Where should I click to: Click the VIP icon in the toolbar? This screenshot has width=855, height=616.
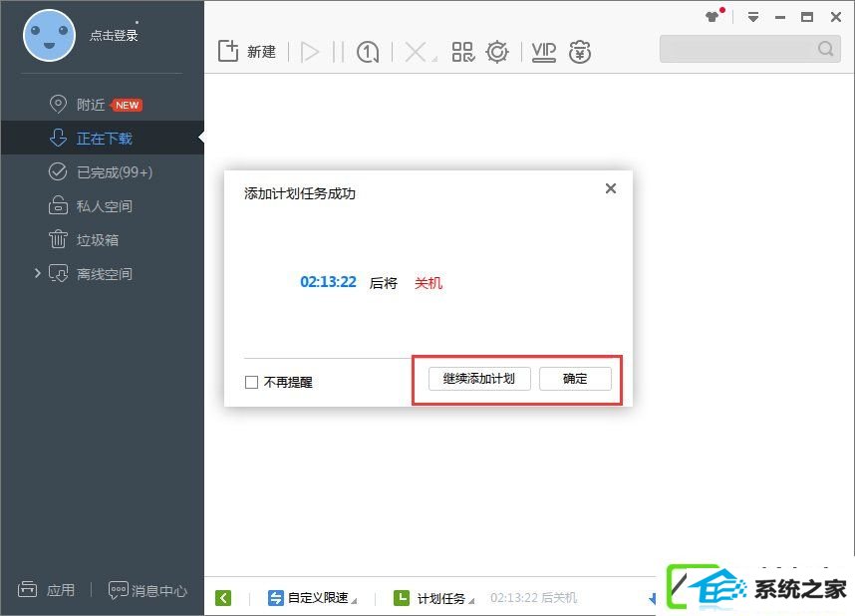[x=543, y=52]
